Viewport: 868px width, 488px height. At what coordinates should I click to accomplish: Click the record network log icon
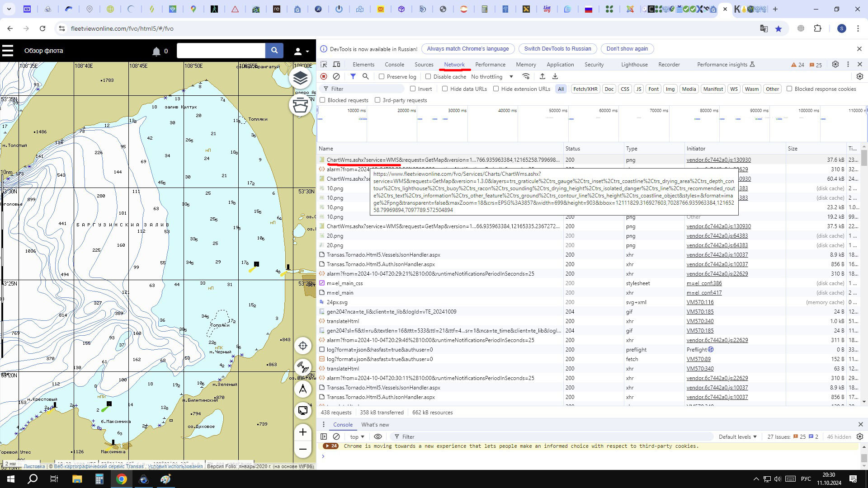click(x=324, y=76)
